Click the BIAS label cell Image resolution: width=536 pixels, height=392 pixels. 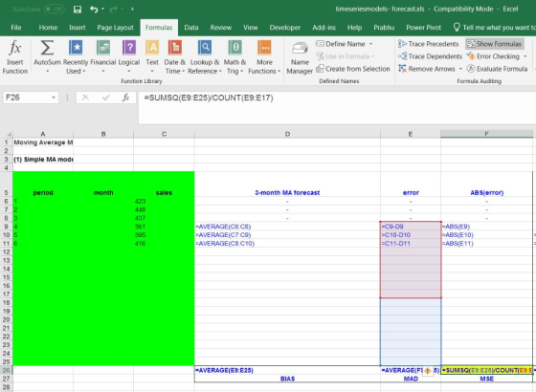287,379
